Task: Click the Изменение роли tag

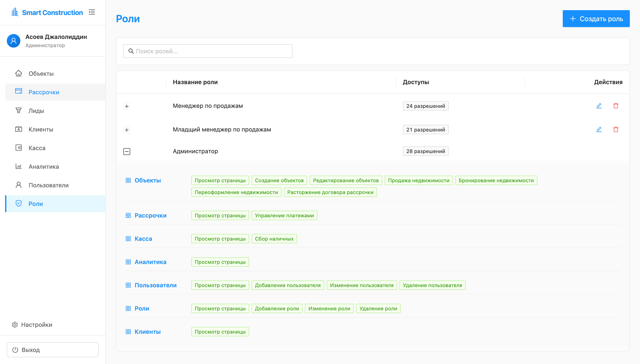Action: pyautogui.click(x=329, y=308)
